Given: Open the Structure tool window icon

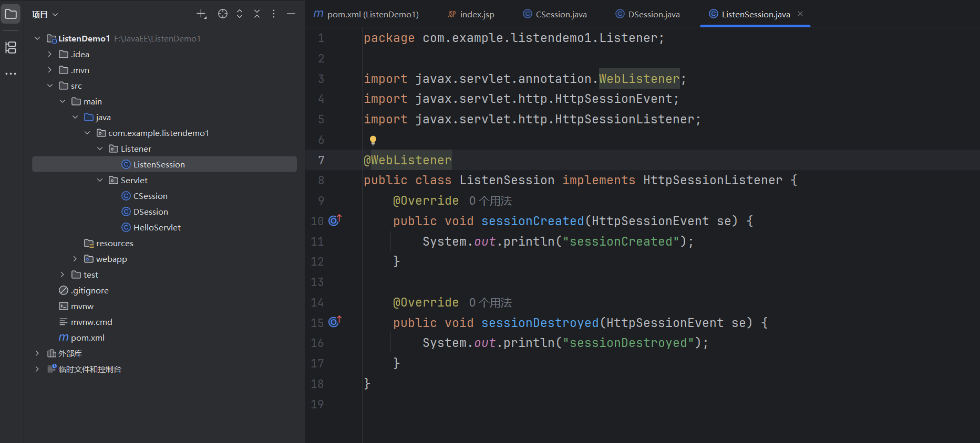Looking at the screenshot, I should coord(11,48).
